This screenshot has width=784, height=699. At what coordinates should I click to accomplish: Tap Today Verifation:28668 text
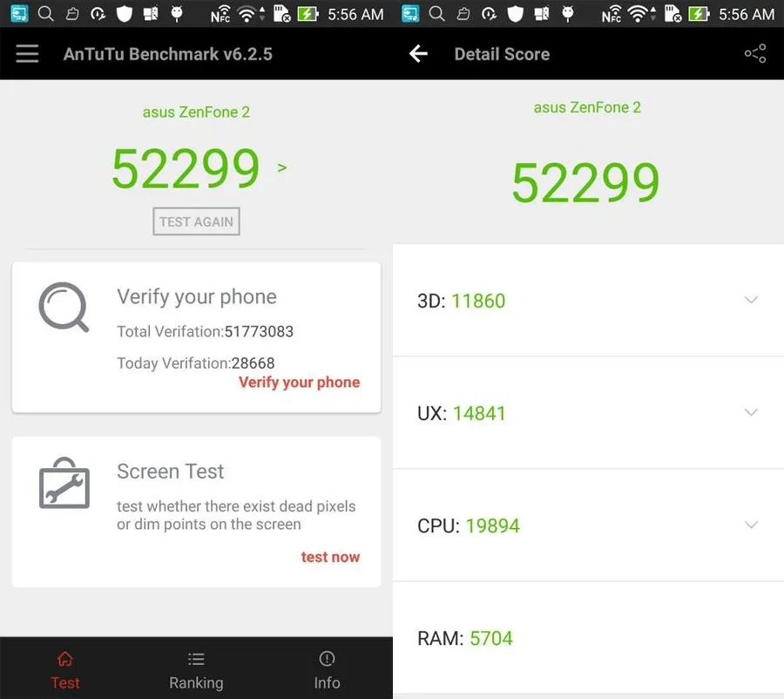click(195, 363)
